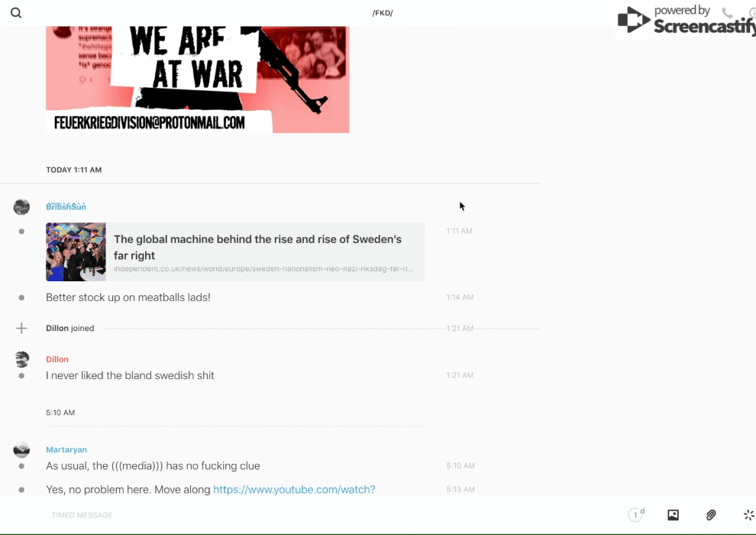
Task: Click the plus icon beside Dillon joined
Action: 21,329
